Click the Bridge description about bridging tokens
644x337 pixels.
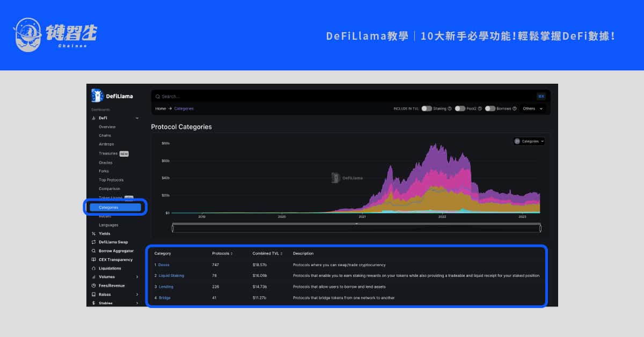343,298
